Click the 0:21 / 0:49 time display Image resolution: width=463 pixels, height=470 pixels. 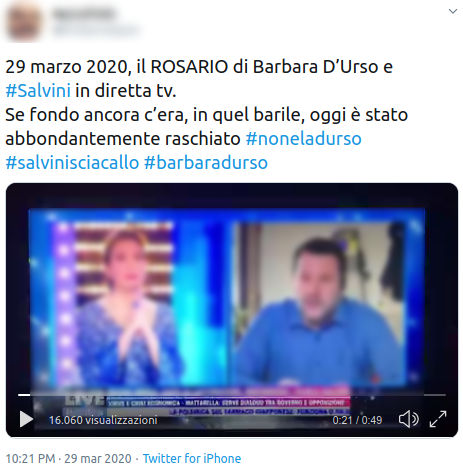357,420
